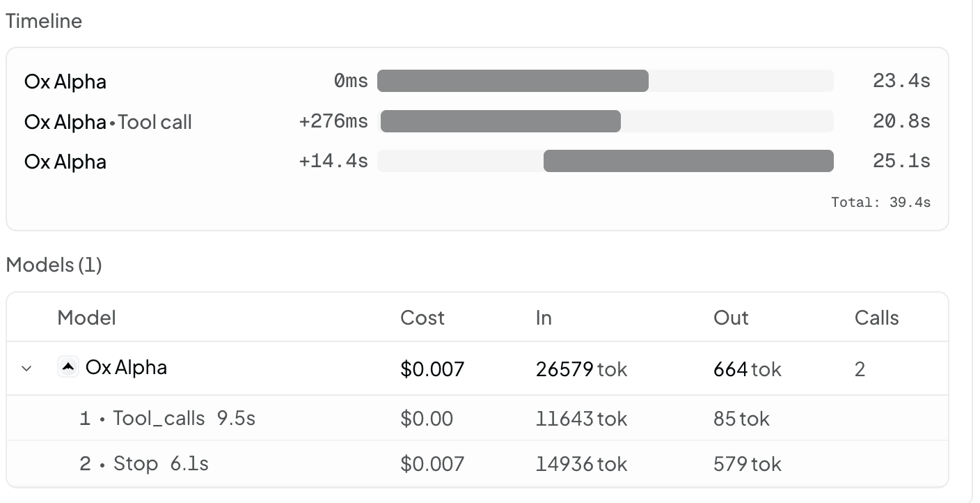This screenshot has width=980, height=503.
Task: Click the Total: 39.4s label
Action: coord(880,203)
